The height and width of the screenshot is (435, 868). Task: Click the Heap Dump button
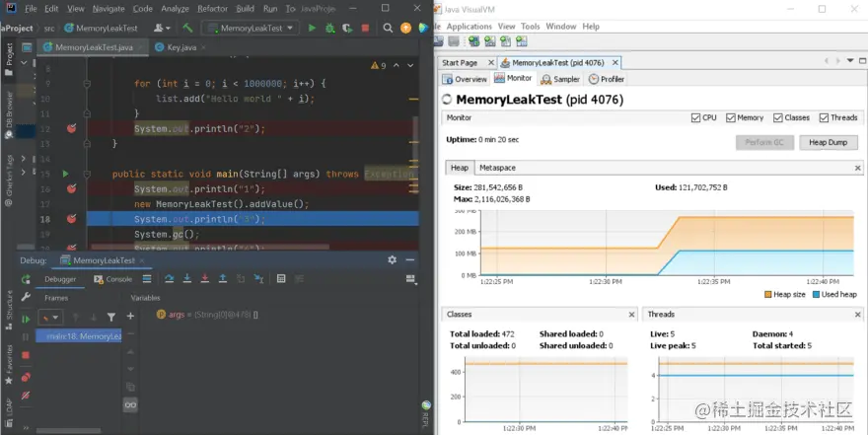point(829,142)
